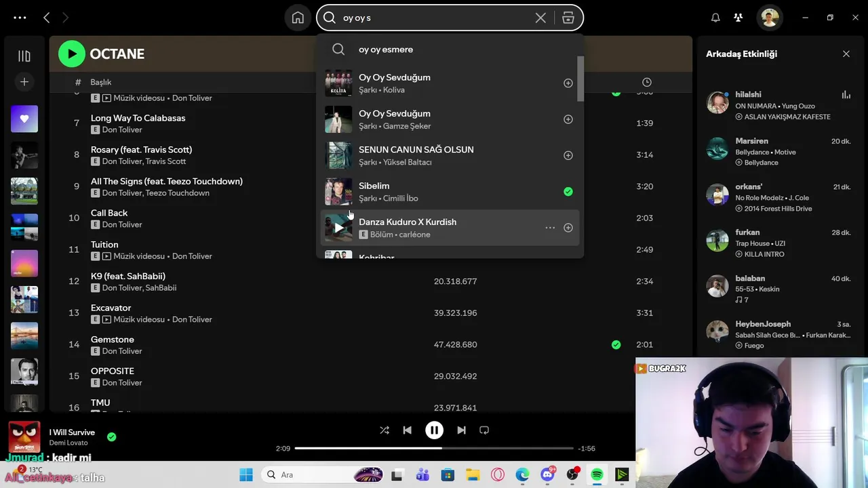Open Oy Oy Sevduğum by Gamze Şeker result

pyautogui.click(x=450, y=119)
